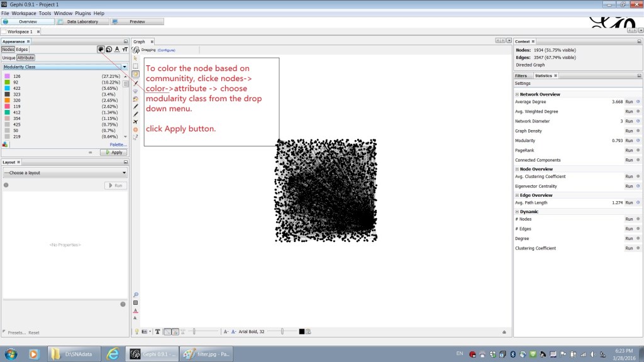The width and height of the screenshot is (644, 362).
Task: Toggle the Attribute mode button
Action: click(26, 58)
